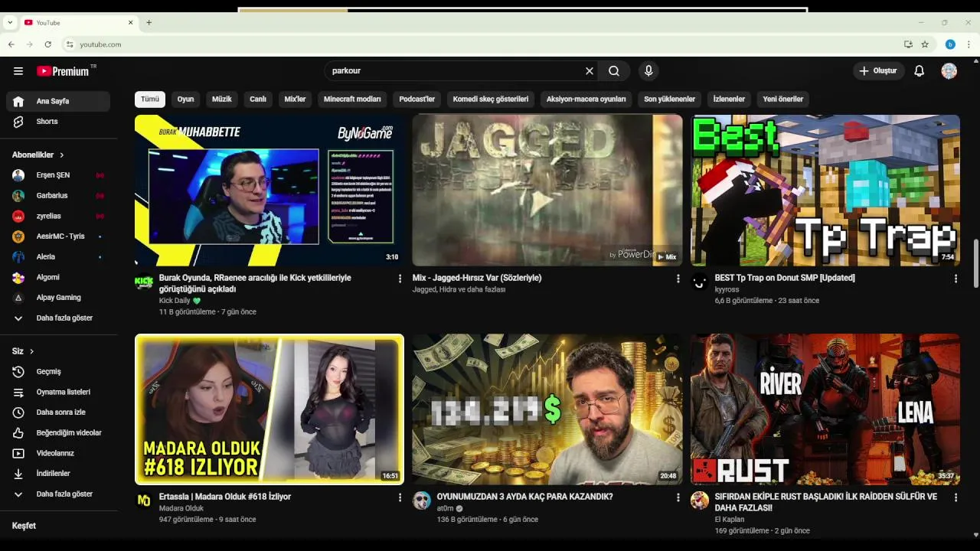Select the İzlenenler filter chip
Viewport: 980px width, 551px height.
click(729, 99)
